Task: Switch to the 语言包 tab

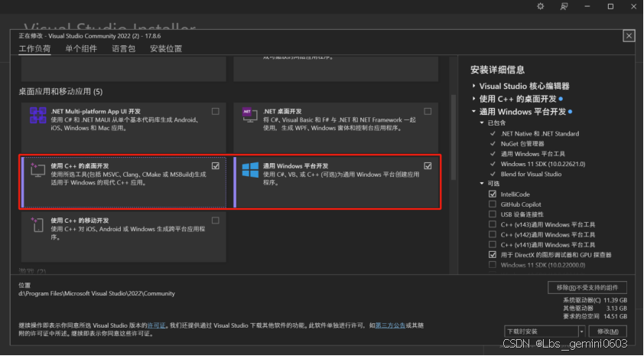Action: pos(124,48)
